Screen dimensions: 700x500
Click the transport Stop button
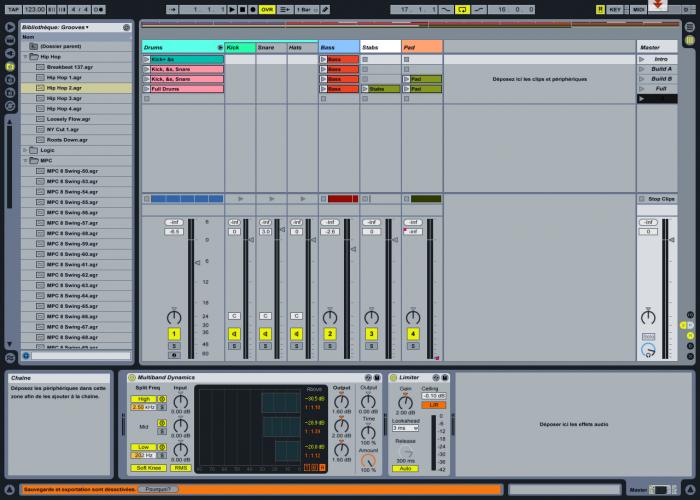pyautogui.click(x=242, y=9)
